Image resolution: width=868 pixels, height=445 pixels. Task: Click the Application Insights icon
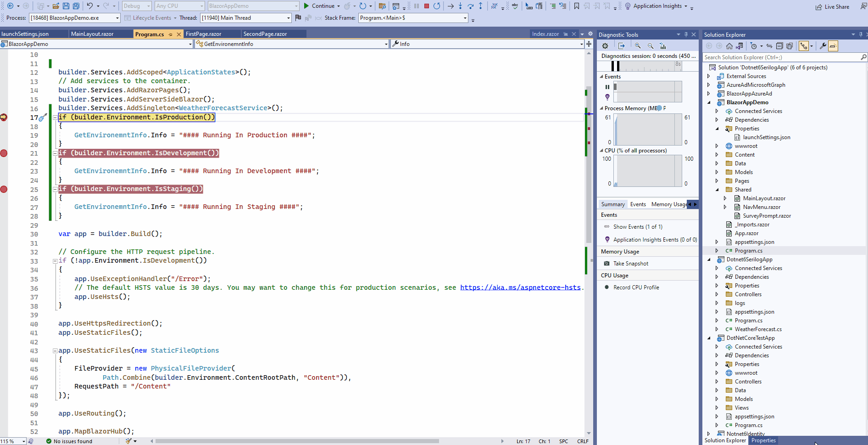point(627,6)
